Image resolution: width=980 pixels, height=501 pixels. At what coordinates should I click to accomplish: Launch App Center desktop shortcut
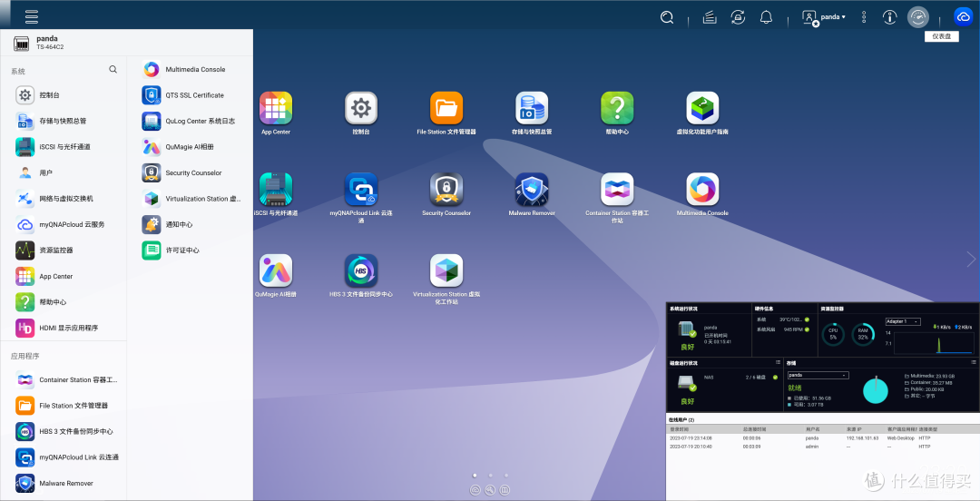tap(276, 108)
